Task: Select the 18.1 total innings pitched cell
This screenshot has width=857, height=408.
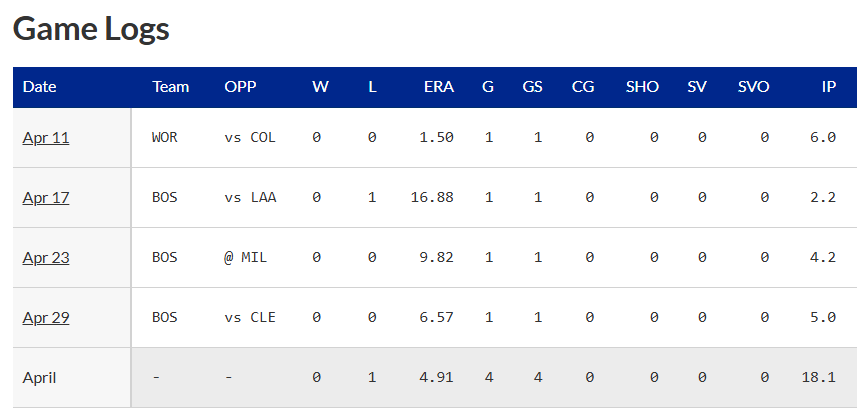Action: tap(818, 377)
